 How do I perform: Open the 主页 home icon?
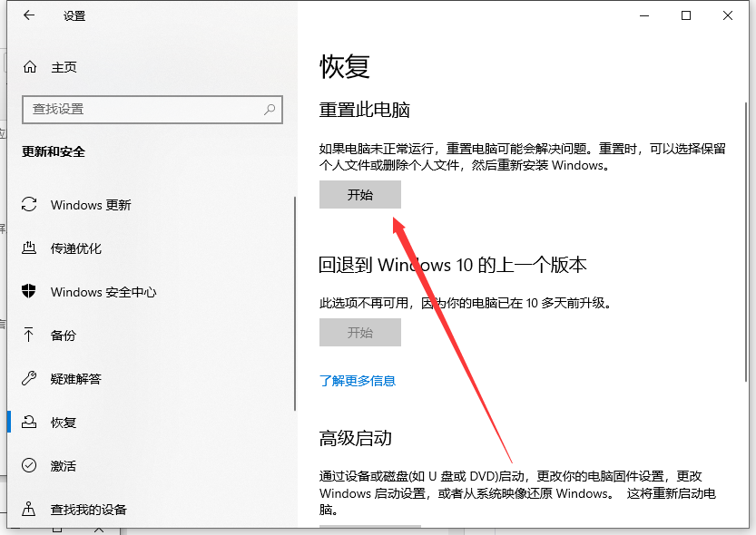click(30, 67)
